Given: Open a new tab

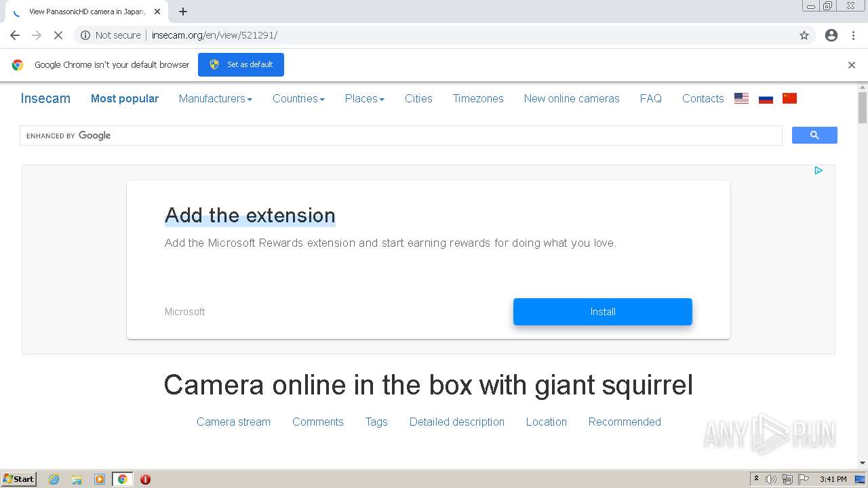Looking at the screenshot, I should (x=183, y=12).
